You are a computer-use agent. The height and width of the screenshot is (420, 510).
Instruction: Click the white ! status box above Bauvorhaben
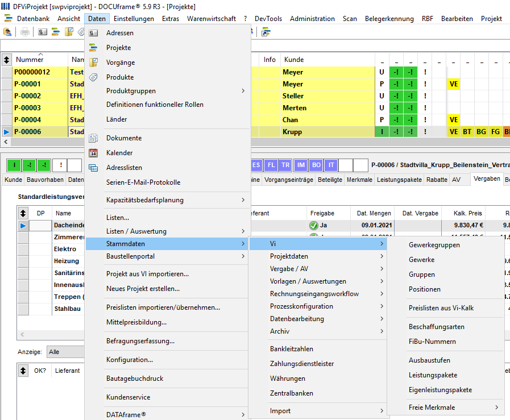coord(60,165)
